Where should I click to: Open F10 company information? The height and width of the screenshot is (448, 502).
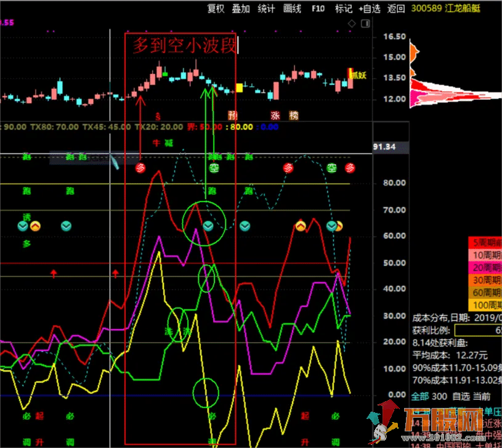pyautogui.click(x=318, y=9)
